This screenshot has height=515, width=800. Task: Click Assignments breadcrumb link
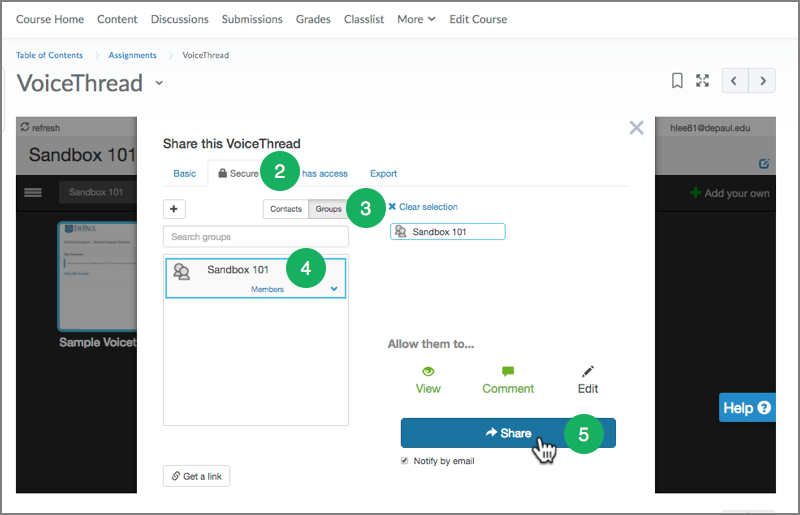pos(133,55)
